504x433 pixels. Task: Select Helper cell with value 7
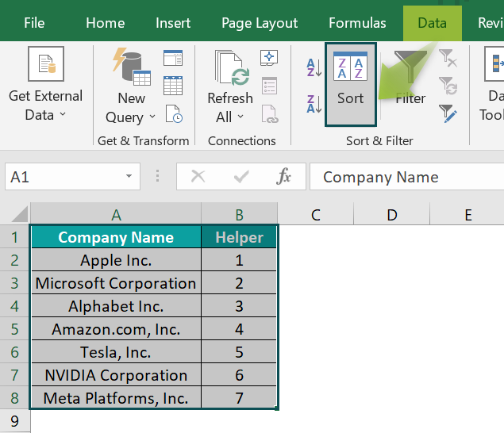point(239,397)
